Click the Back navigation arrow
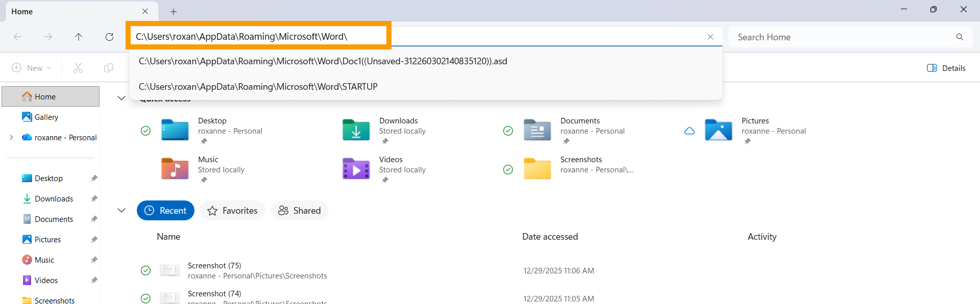This screenshot has height=304, width=980. point(17,37)
